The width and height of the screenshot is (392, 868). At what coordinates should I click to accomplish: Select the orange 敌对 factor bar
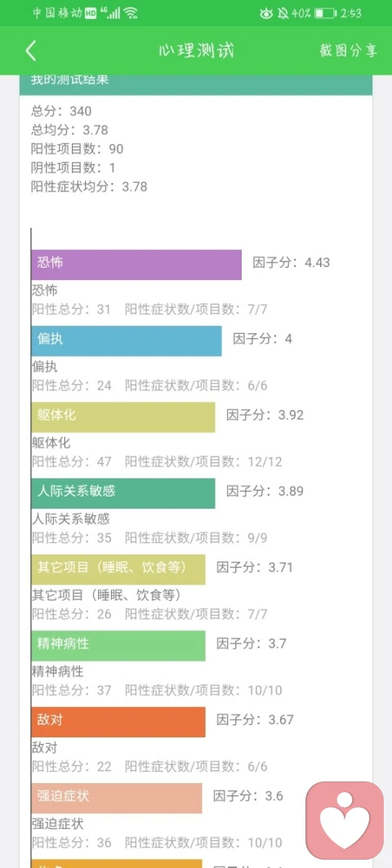tap(118, 721)
